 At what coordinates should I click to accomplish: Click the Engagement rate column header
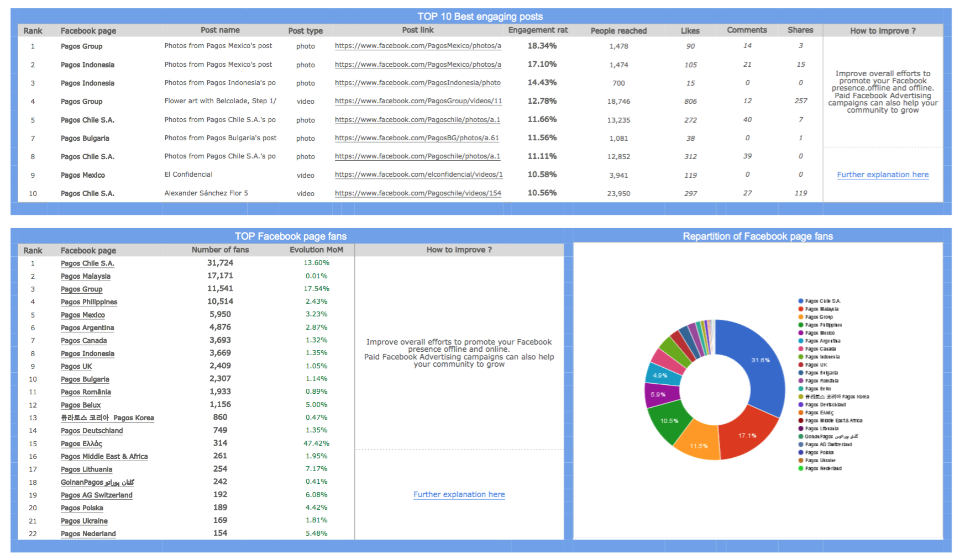coord(538,30)
